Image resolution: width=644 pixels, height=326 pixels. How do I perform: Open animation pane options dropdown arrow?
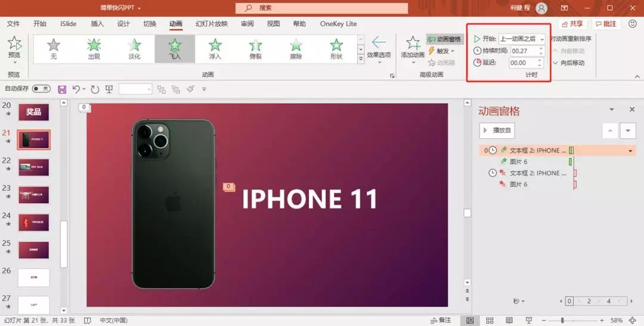(x=612, y=110)
